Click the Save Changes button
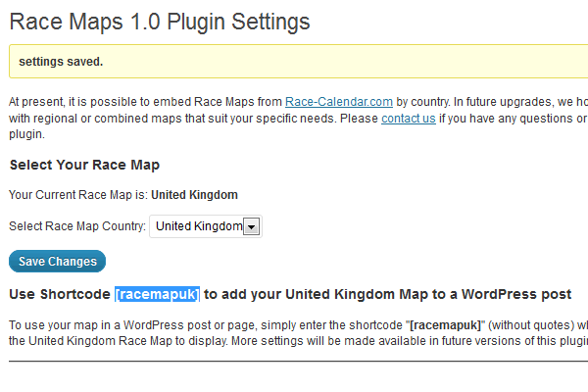The width and height of the screenshot is (588, 392). tap(58, 261)
